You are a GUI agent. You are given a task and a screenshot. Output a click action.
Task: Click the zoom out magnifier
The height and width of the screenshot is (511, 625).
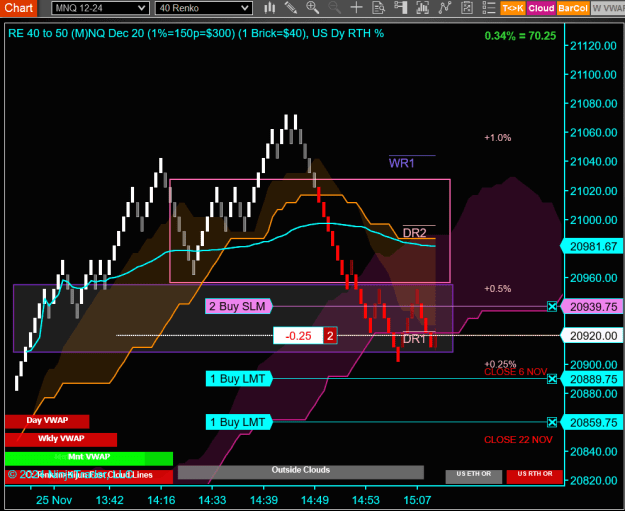pyautogui.click(x=334, y=8)
